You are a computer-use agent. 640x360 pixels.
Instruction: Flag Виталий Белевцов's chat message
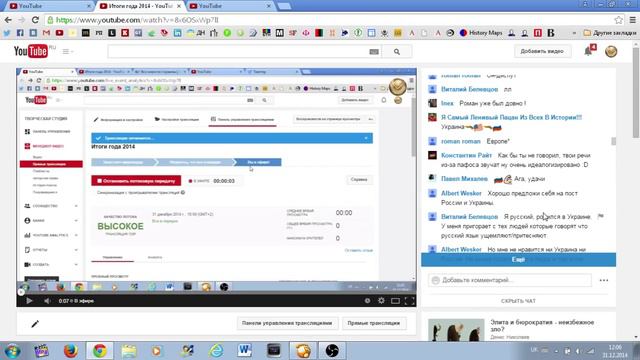pos(600,216)
